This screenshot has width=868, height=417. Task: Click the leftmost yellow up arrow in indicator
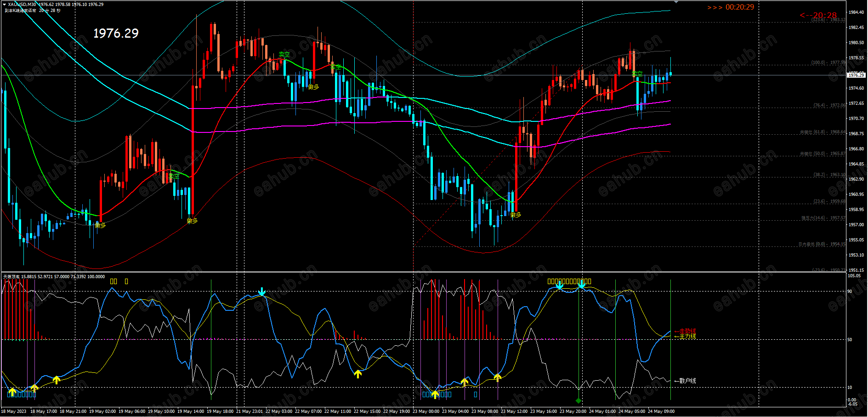(x=12, y=391)
